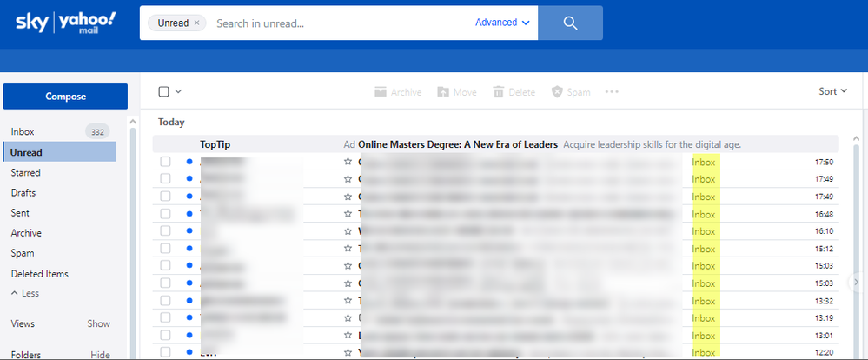Hide the Folders section
Screen dimensions: 868x360
pos(100,355)
